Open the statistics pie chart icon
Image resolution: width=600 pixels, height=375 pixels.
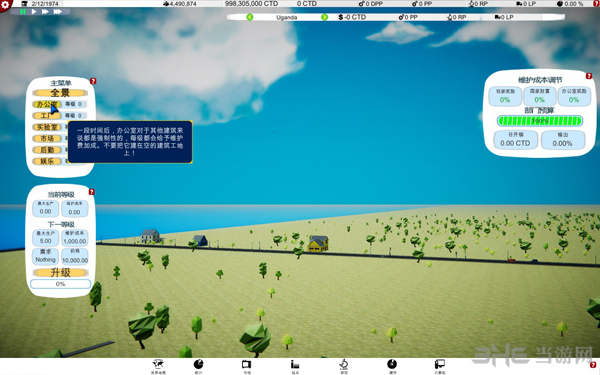(x=198, y=364)
